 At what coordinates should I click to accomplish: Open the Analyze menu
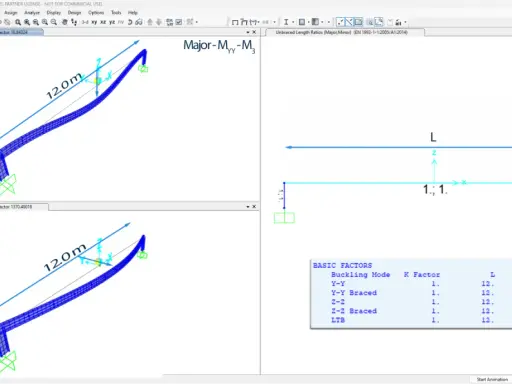coord(32,12)
